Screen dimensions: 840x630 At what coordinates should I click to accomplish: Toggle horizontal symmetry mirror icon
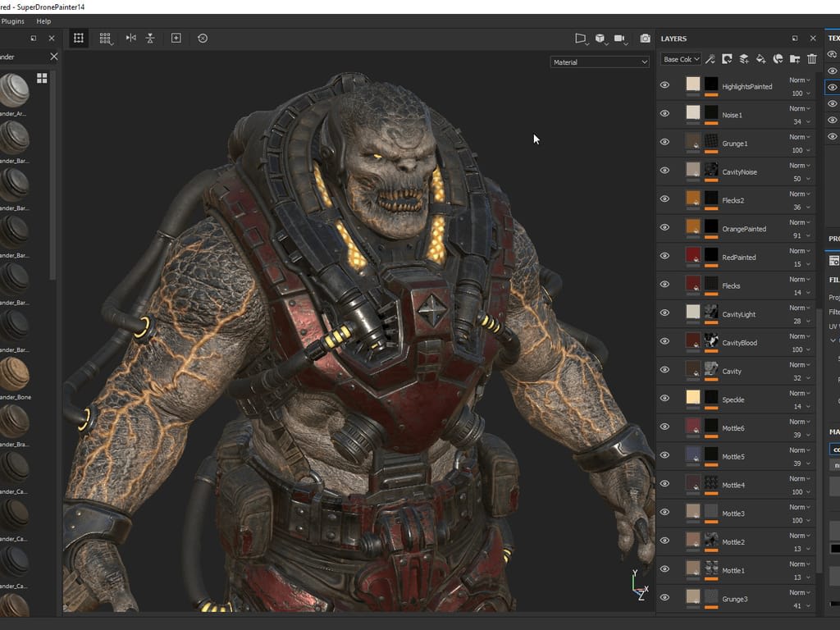click(130, 38)
